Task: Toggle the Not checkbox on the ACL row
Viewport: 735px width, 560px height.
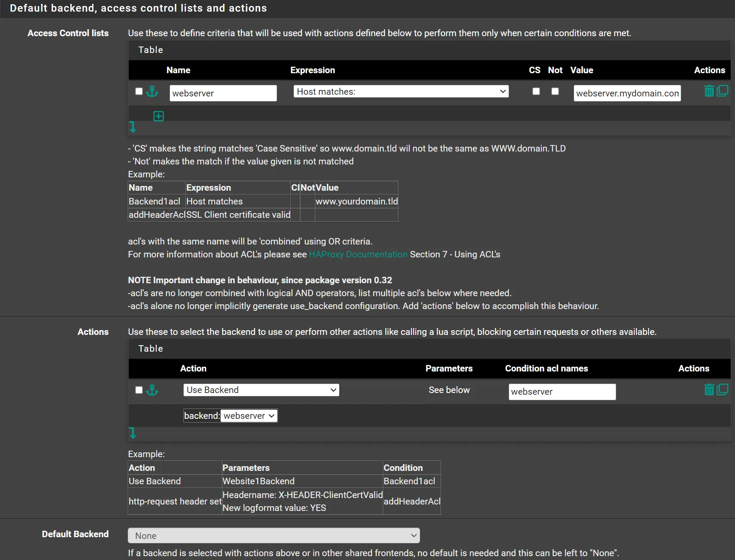Action: coord(555,91)
